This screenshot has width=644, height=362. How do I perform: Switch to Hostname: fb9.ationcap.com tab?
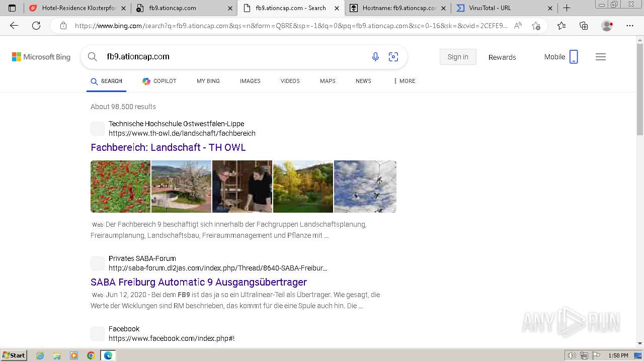397,8
